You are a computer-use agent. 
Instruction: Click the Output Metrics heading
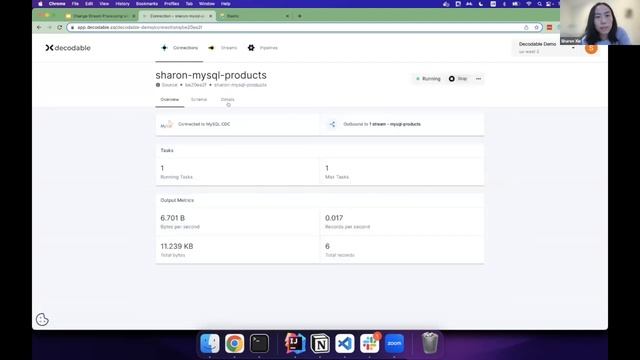[x=177, y=200]
